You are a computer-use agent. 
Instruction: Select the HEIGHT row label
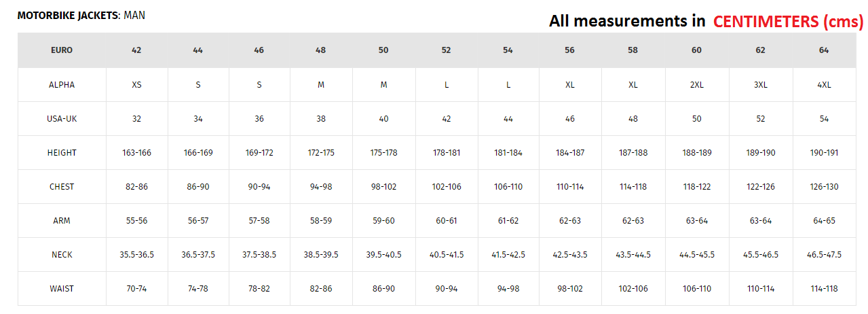coord(62,153)
